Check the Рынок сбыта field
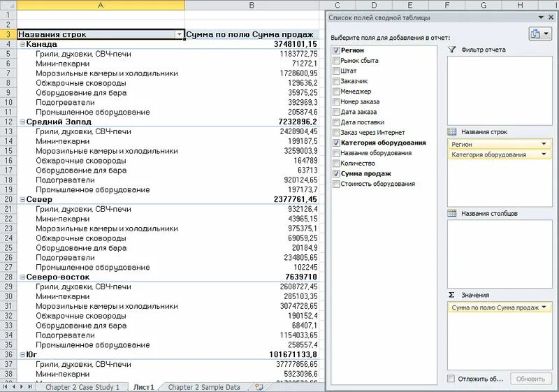This screenshot has height=392, width=559. pos(336,61)
